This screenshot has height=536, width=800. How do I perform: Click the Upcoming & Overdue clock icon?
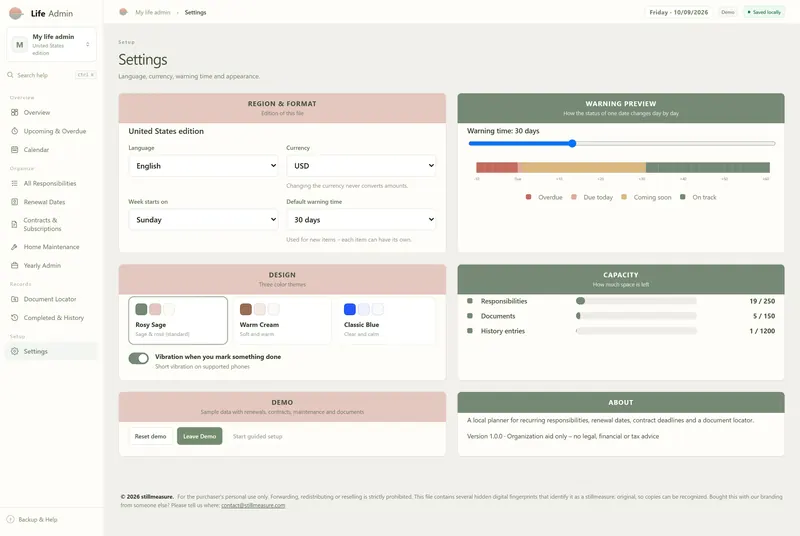pos(14,131)
